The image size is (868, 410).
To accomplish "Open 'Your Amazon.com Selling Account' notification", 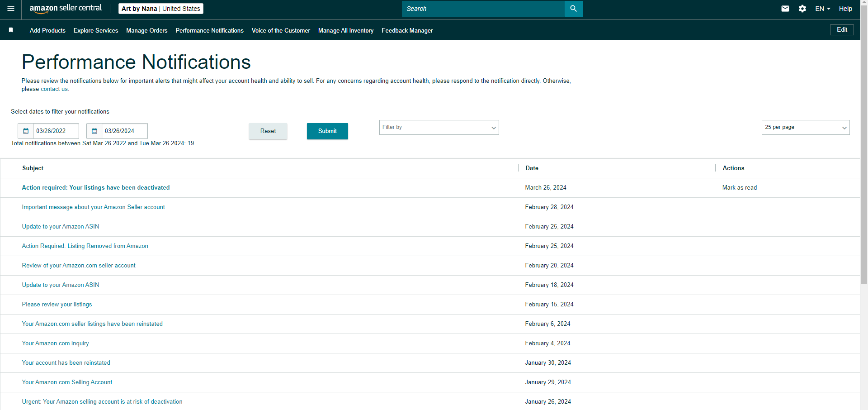I will tap(67, 382).
